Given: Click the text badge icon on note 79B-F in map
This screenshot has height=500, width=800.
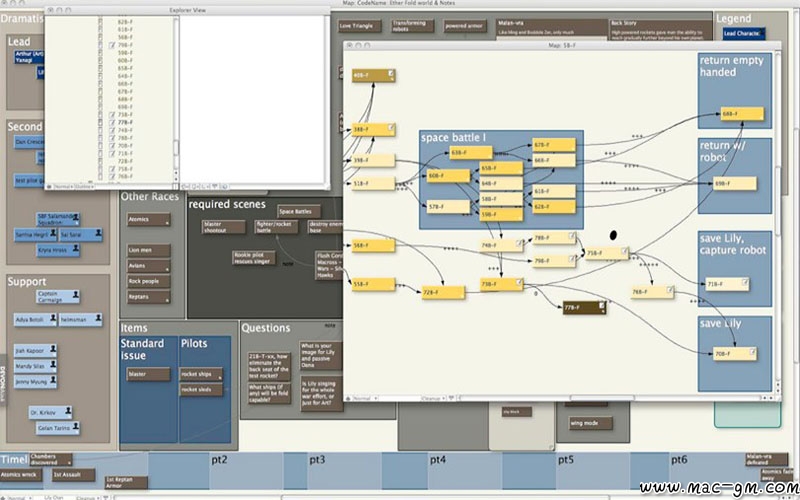Looking at the screenshot, I should pos(572,259).
